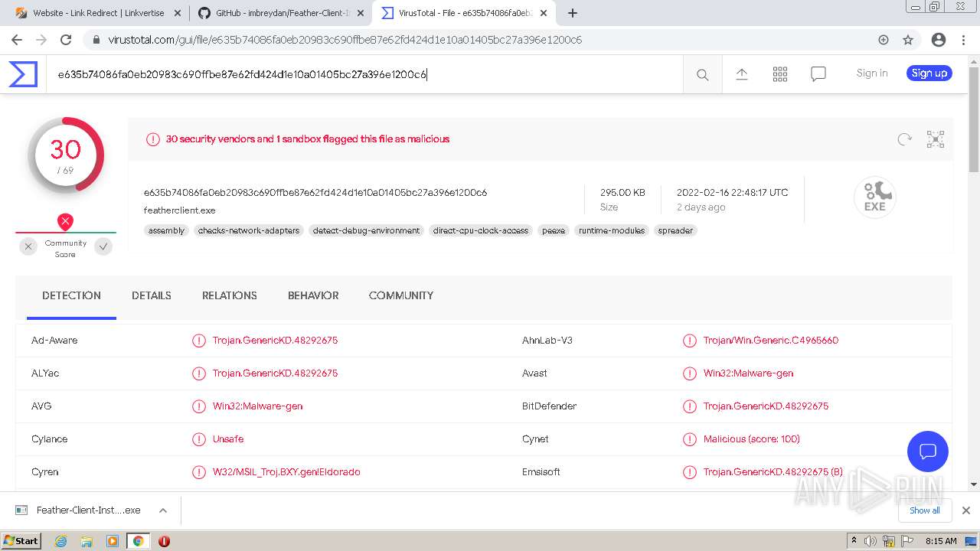Open the similarity graph icon

click(x=936, y=139)
